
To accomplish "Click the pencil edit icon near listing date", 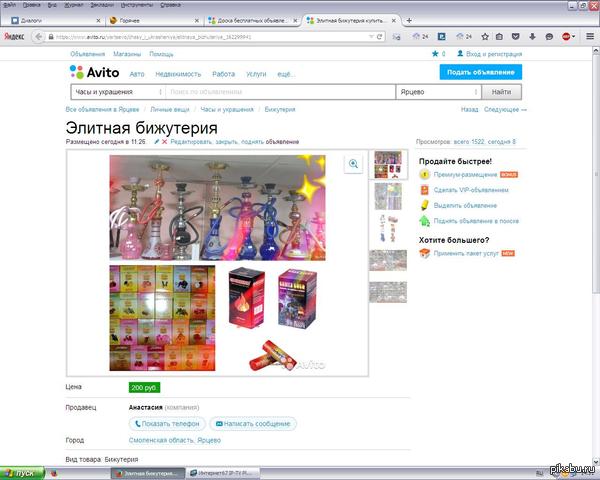I will [157, 142].
